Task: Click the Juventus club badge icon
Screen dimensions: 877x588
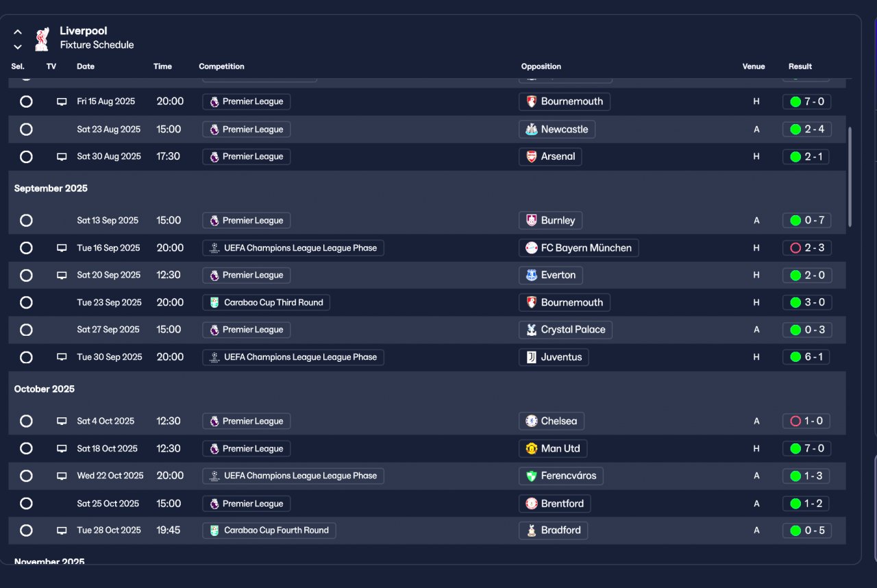Action: pyautogui.click(x=531, y=357)
